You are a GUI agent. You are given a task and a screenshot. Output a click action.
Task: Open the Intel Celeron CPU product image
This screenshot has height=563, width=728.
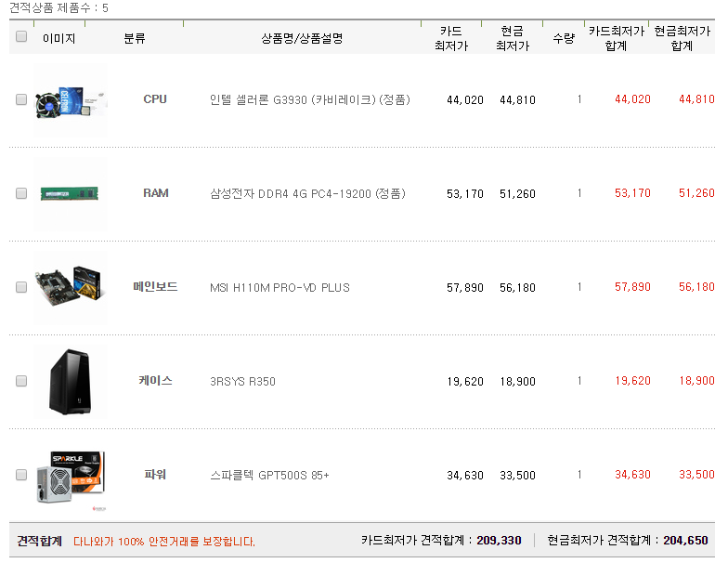[71, 100]
